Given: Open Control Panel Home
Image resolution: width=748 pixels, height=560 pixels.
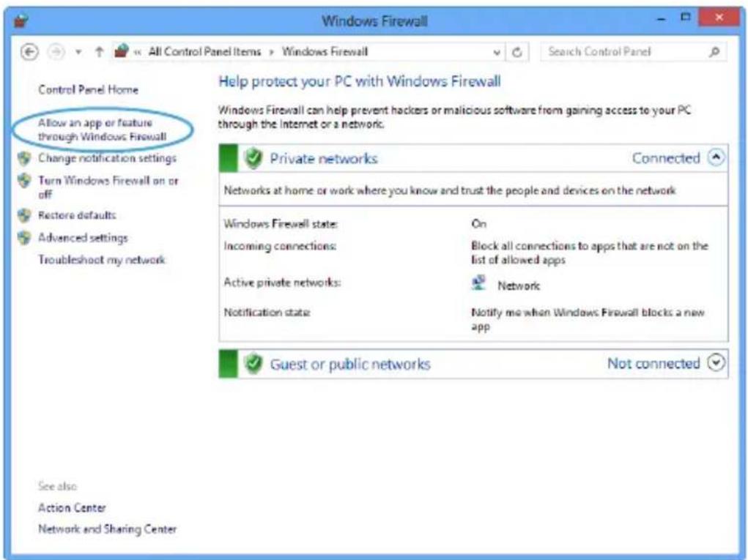Looking at the screenshot, I should (x=88, y=89).
